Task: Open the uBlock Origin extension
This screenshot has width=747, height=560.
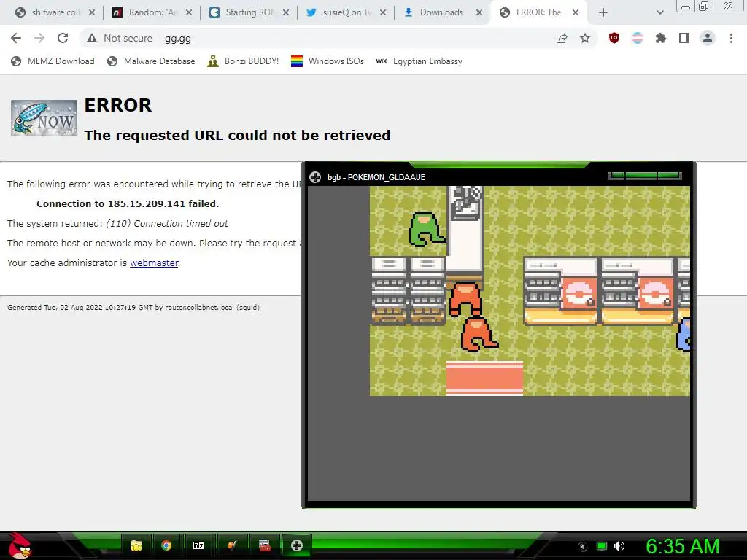Action: click(x=614, y=38)
